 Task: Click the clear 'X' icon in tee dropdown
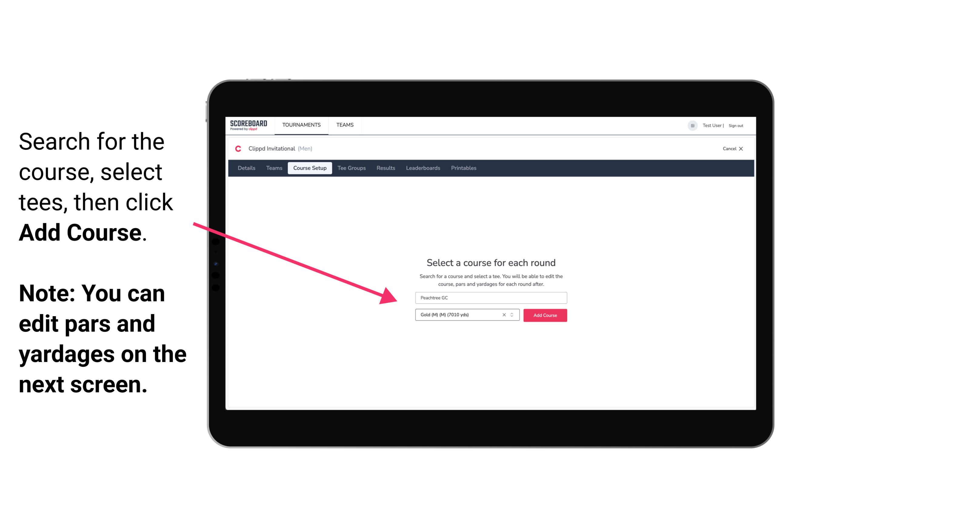[503, 315]
